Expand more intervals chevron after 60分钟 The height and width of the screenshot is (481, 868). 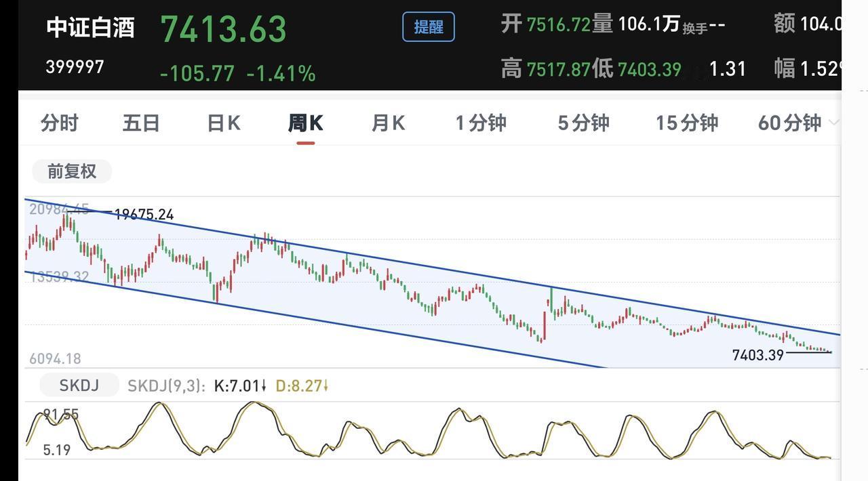point(833,123)
